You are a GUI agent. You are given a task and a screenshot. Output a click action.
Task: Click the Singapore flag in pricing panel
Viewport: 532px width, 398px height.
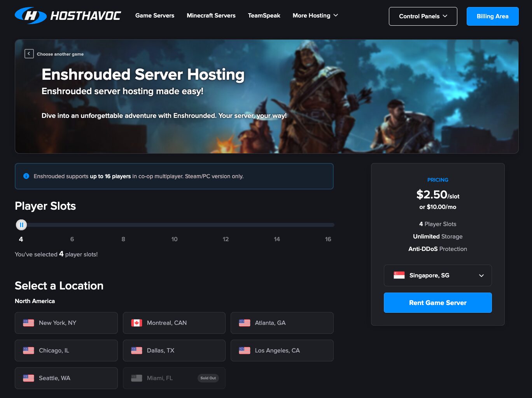399,275
